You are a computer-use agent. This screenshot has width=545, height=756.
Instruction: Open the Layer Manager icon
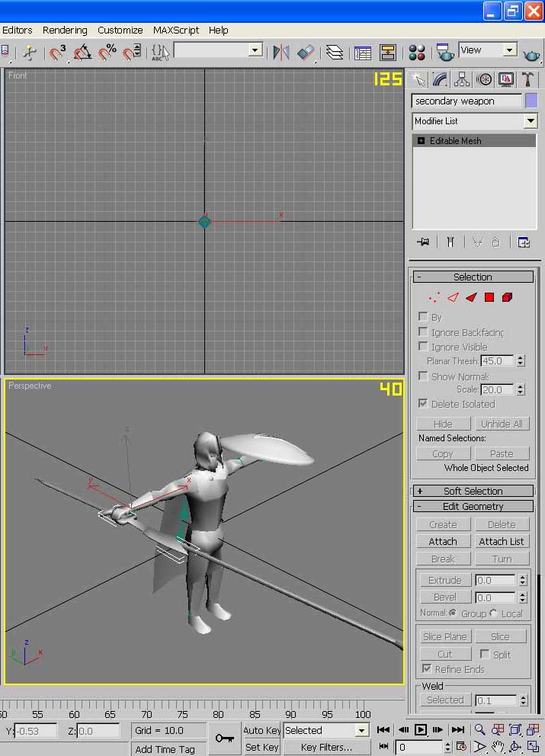(334, 52)
